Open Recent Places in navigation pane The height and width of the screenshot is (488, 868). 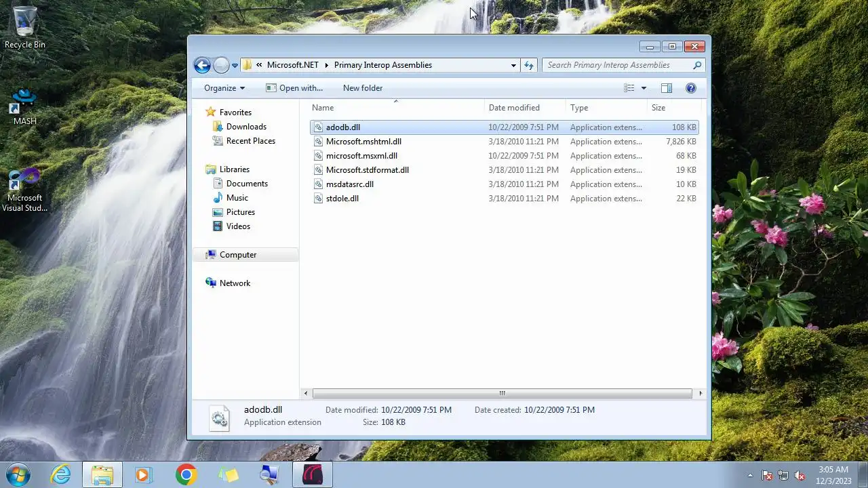[x=251, y=141]
